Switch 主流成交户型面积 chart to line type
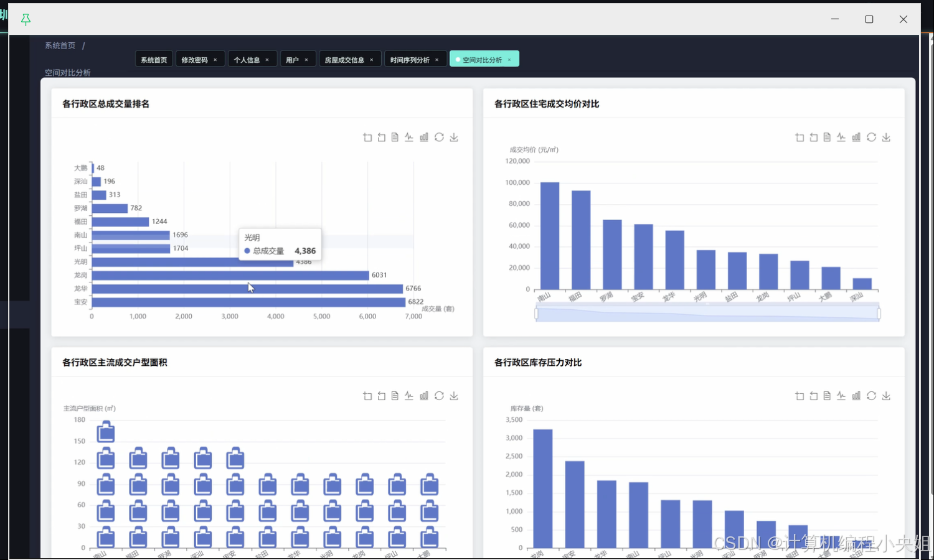 click(x=409, y=396)
